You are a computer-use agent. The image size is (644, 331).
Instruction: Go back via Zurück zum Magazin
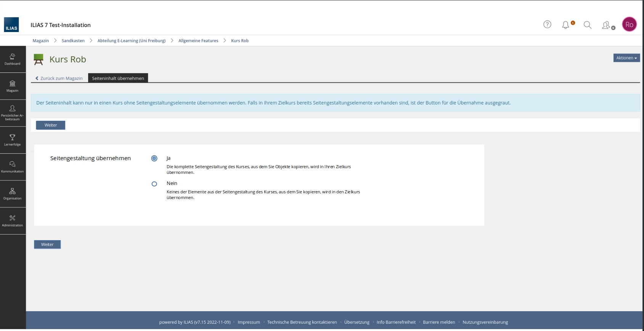(59, 78)
